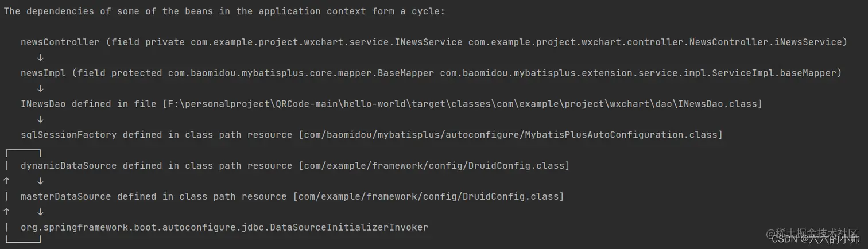Click the newsController bean name
868x249 pixels.
point(60,42)
